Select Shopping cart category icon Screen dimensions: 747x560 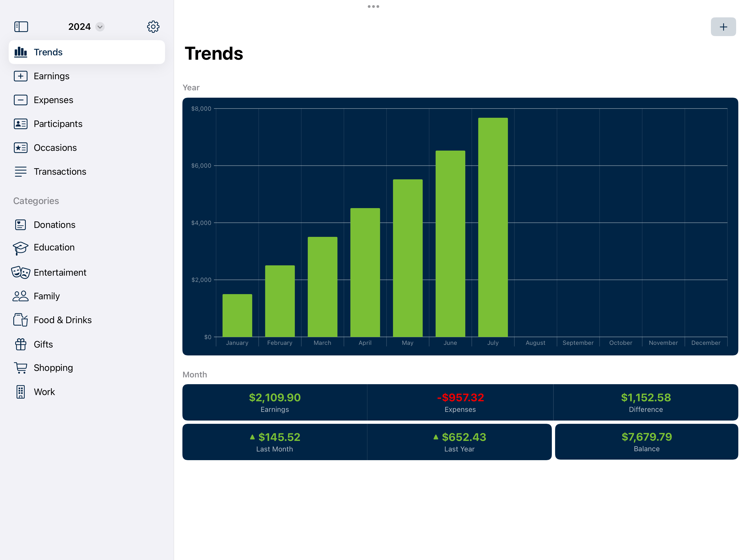(21, 368)
